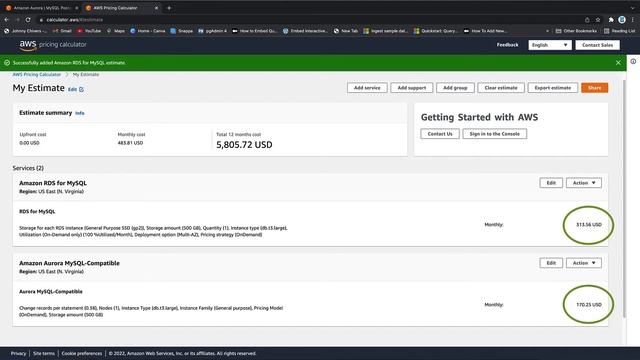Click Add group button
Screen dimensions: 640x360
[455, 88]
